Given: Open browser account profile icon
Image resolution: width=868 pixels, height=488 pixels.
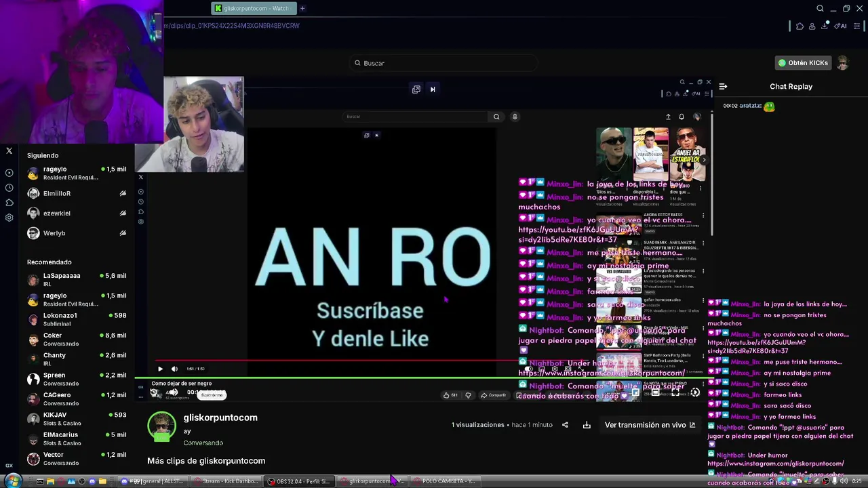Looking at the screenshot, I should click(812, 26).
